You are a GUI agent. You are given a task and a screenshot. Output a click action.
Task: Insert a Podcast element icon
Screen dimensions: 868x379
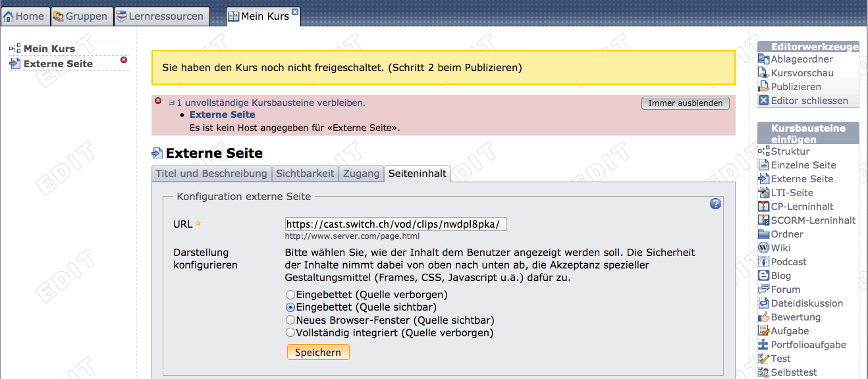pyautogui.click(x=763, y=262)
